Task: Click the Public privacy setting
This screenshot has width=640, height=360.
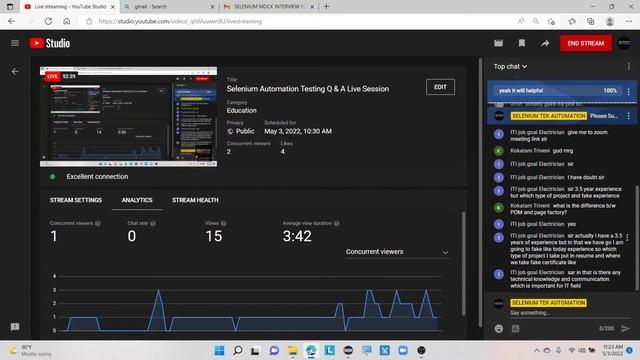Action: point(241,131)
